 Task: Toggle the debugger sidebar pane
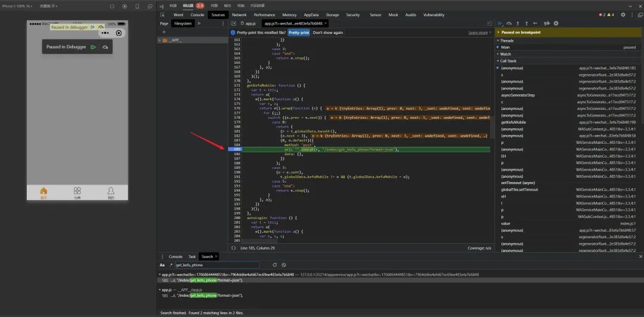tap(490, 23)
